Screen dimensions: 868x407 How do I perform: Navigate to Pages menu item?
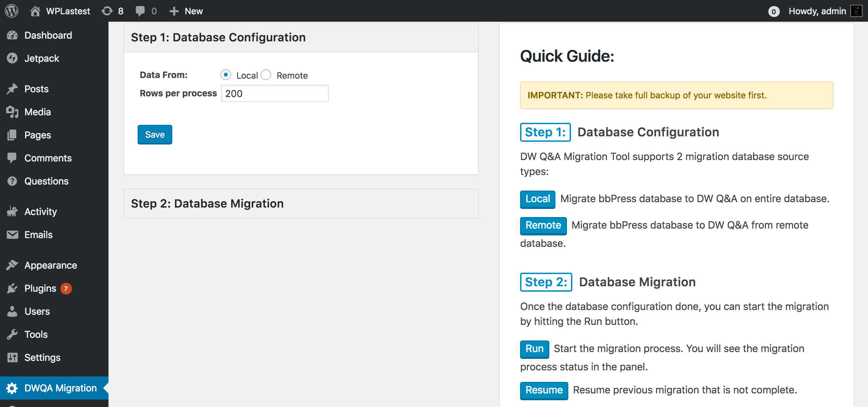pos(38,135)
